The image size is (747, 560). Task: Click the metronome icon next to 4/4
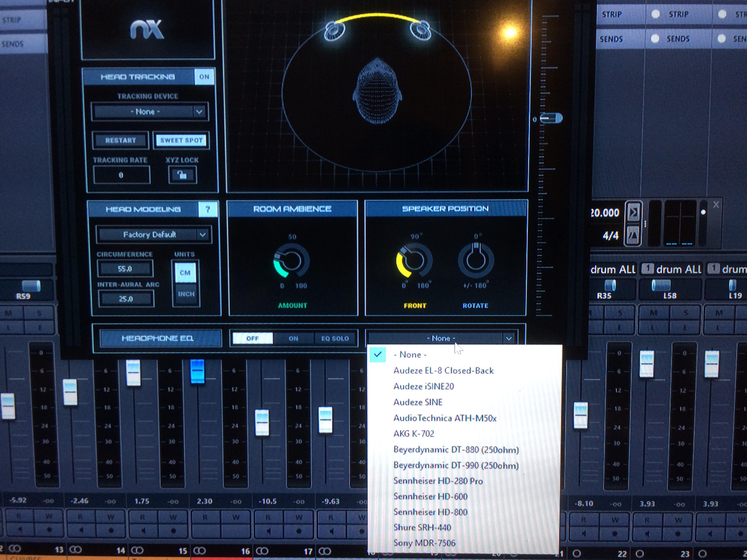coord(633,235)
